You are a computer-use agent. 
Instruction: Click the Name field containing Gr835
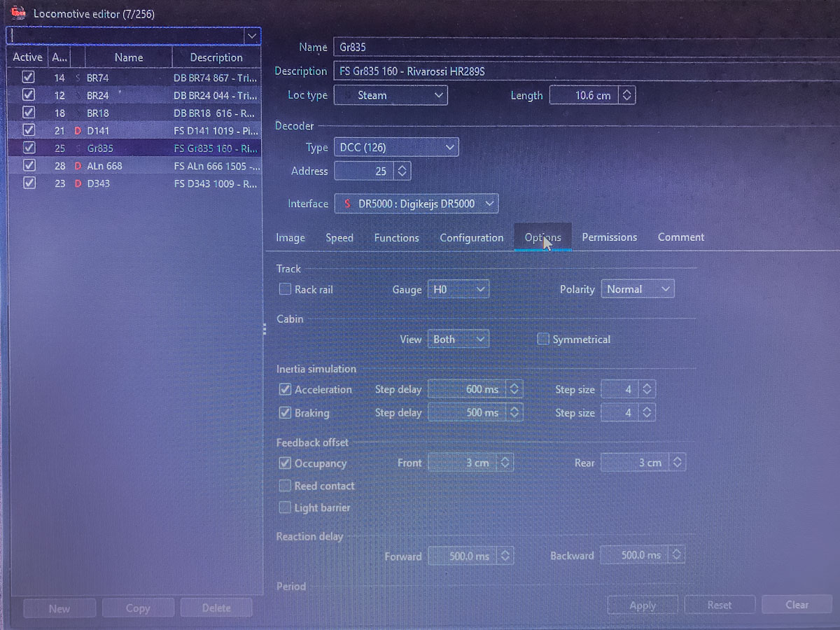(585, 47)
